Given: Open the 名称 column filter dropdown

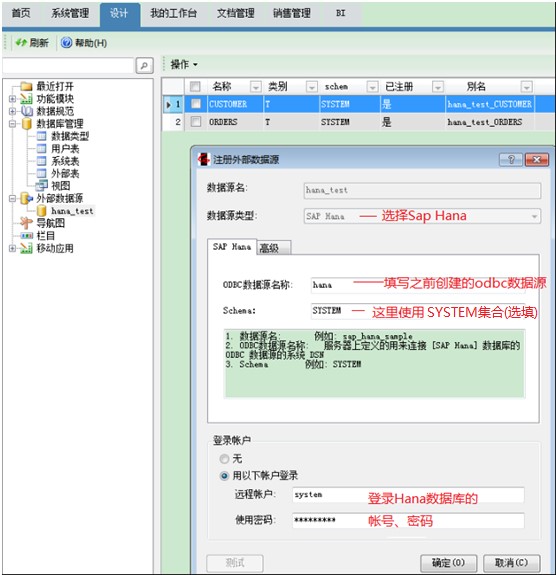Looking at the screenshot, I should pyautogui.click(x=256, y=87).
